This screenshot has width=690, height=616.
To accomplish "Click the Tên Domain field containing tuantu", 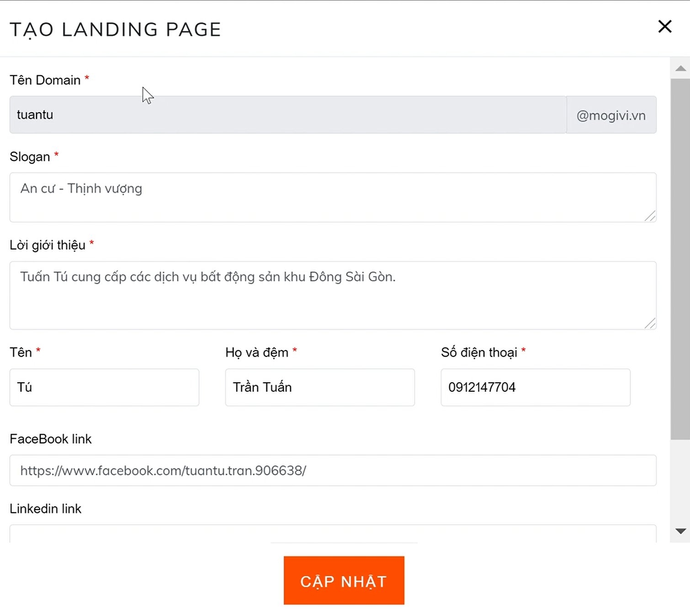I will [288, 115].
